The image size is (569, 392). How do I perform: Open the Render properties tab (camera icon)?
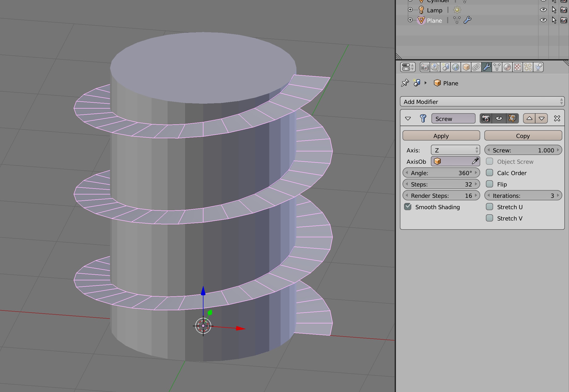(x=424, y=67)
